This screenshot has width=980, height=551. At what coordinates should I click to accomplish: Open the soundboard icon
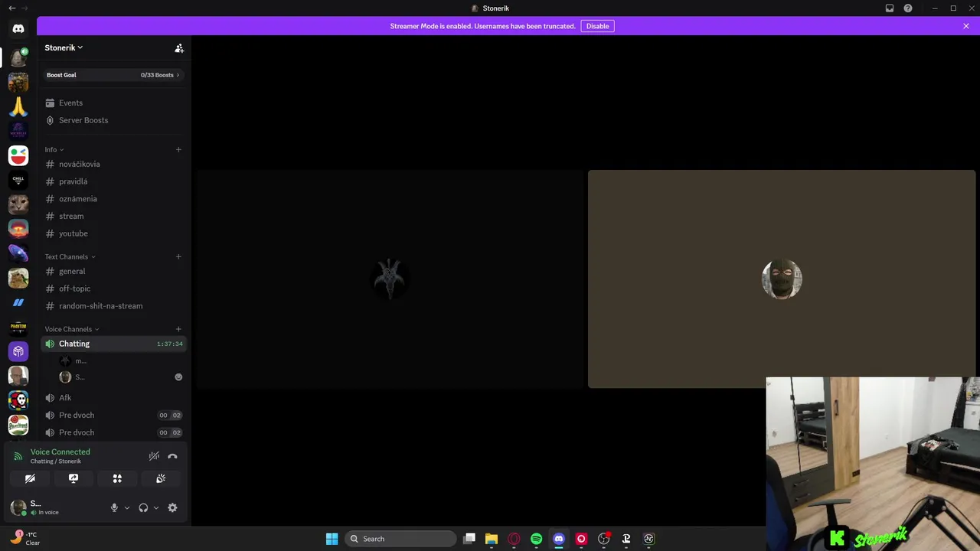(x=161, y=478)
